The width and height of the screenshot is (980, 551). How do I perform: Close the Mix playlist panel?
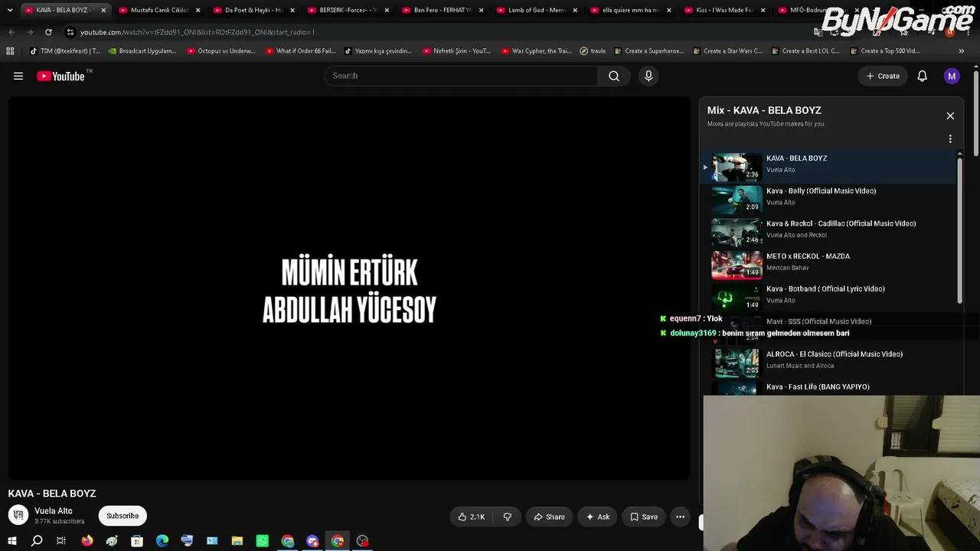950,116
